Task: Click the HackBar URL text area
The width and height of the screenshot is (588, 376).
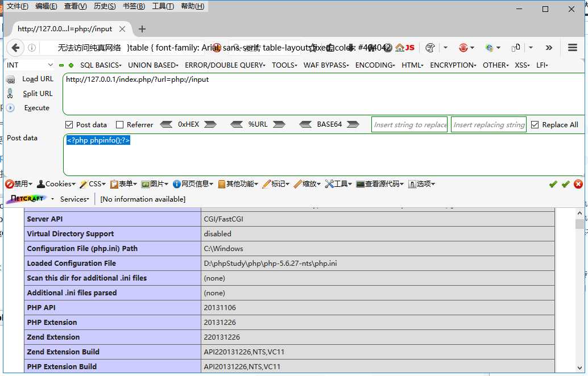Action: click(323, 94)
